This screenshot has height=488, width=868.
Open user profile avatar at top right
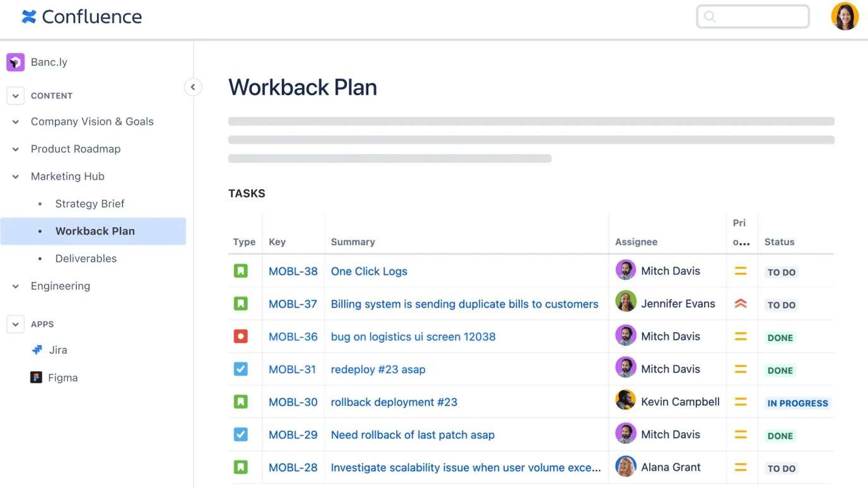point(845,17)
